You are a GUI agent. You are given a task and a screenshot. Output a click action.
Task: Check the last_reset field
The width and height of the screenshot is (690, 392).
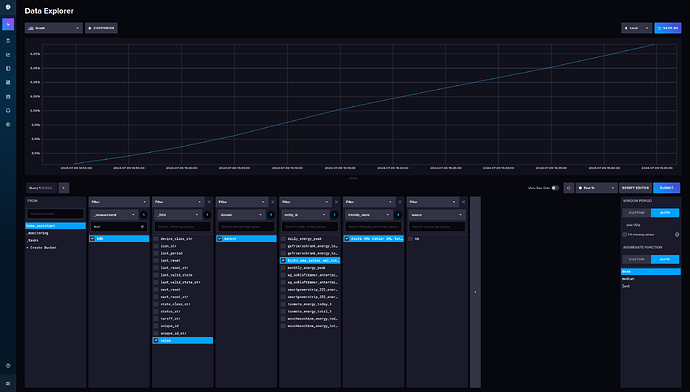(x=156, y=260)
